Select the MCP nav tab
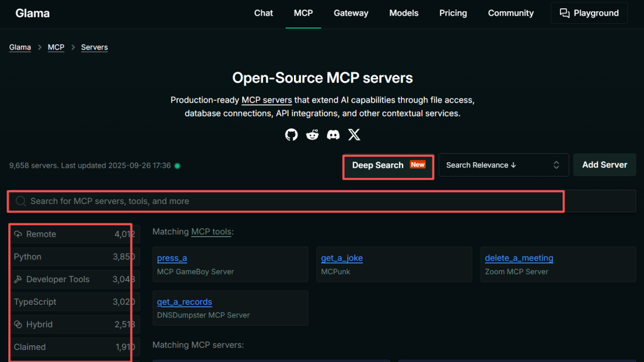The height and width of the screenshot is (362, 644). point(303,13)
